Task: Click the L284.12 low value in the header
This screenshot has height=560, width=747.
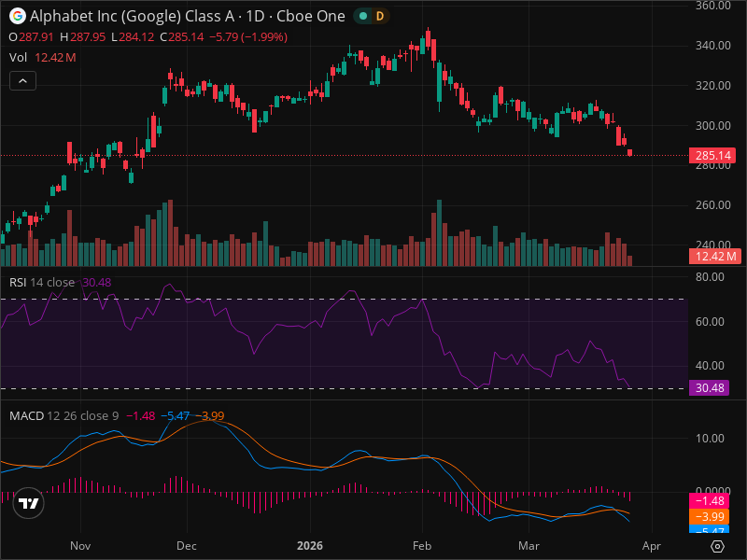Action: coord(133,37)
